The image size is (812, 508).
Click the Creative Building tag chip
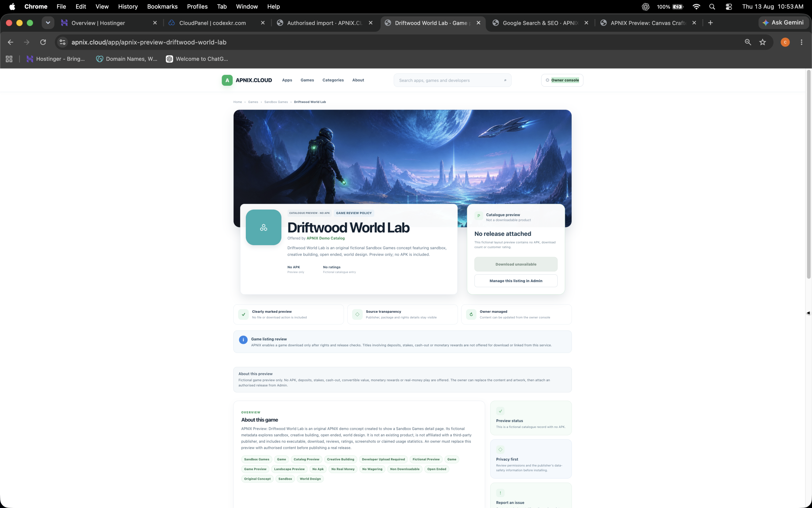tap(340, 459)
